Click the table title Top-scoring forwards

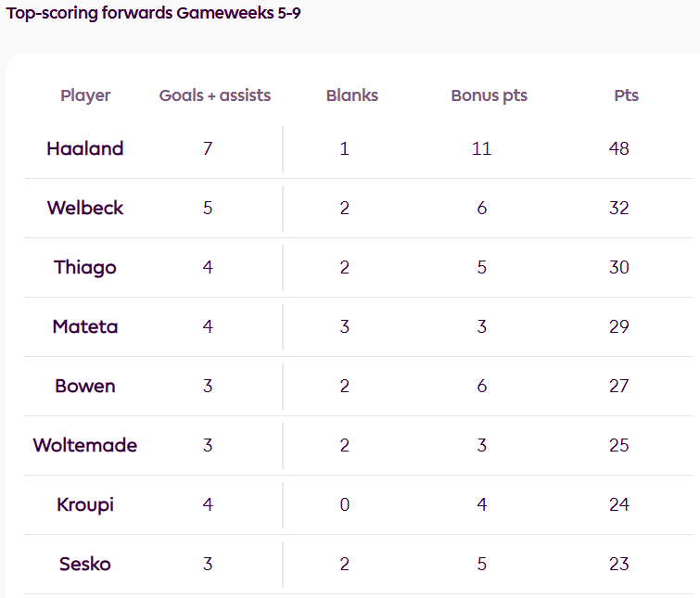pyautogui.click(x=153, y=15)
